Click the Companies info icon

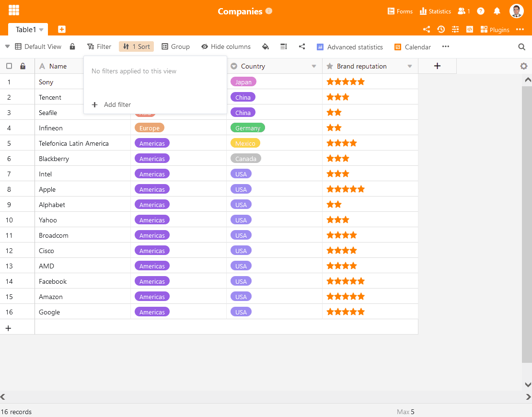click(x=269, y=11)
